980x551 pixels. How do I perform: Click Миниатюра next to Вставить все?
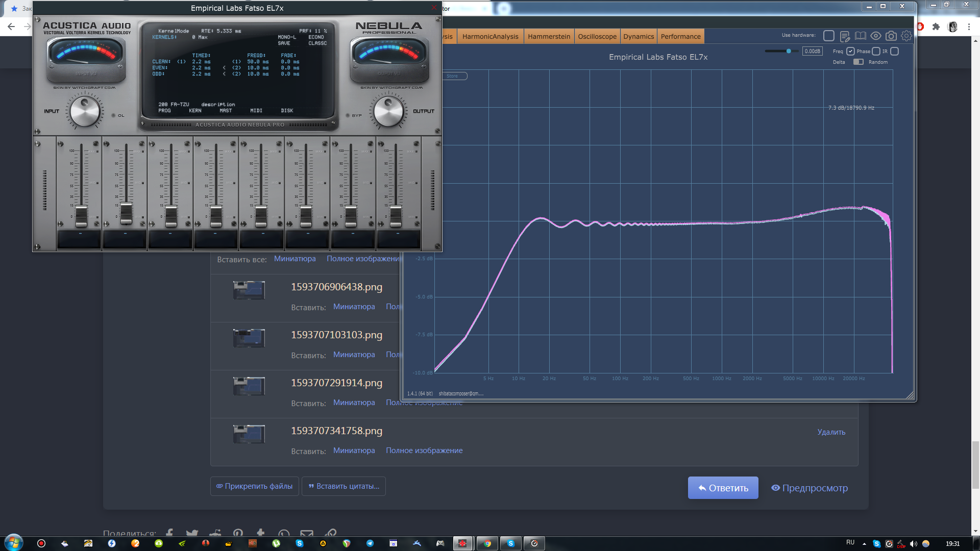pyautogui.click(x=295, y=259)
